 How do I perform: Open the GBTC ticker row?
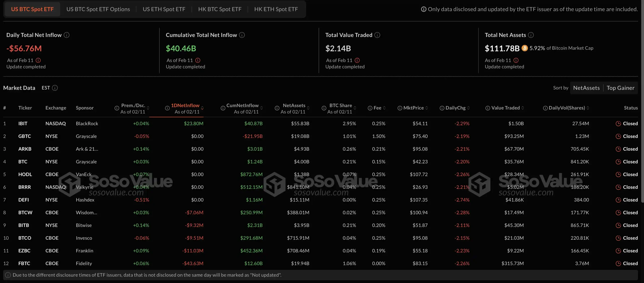pos(320,136)
